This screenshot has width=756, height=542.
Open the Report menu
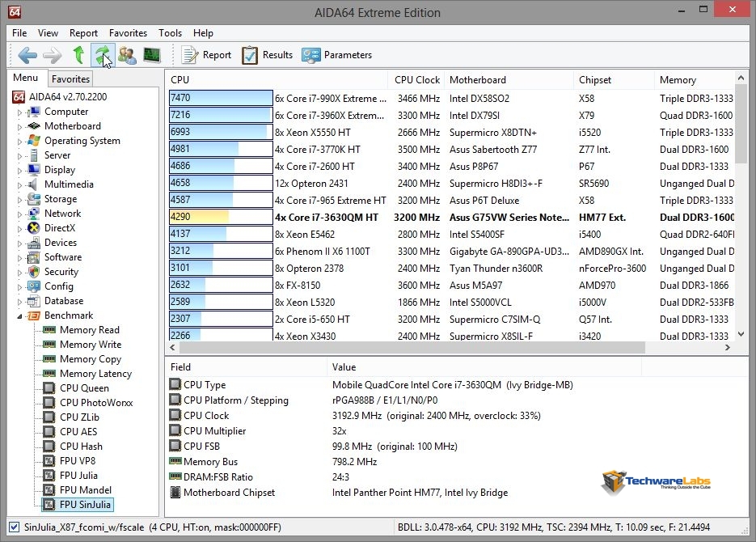[83, 33]
